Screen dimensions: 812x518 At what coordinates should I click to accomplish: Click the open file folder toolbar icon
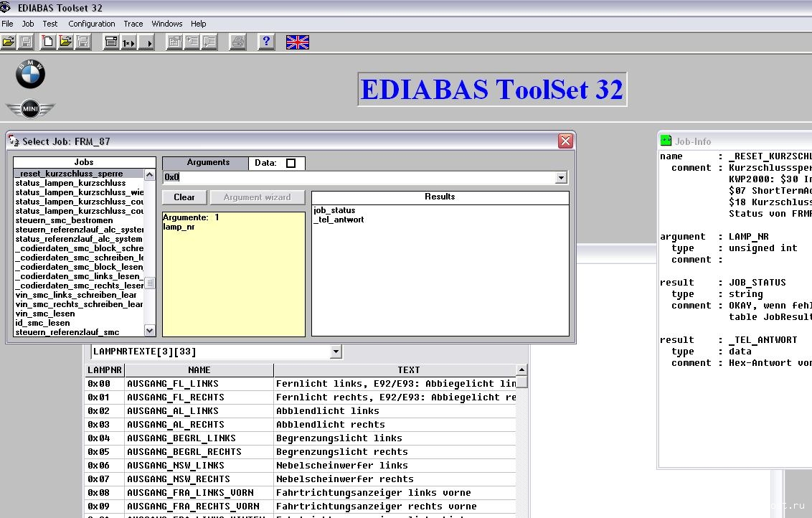[x=9, y=42]
